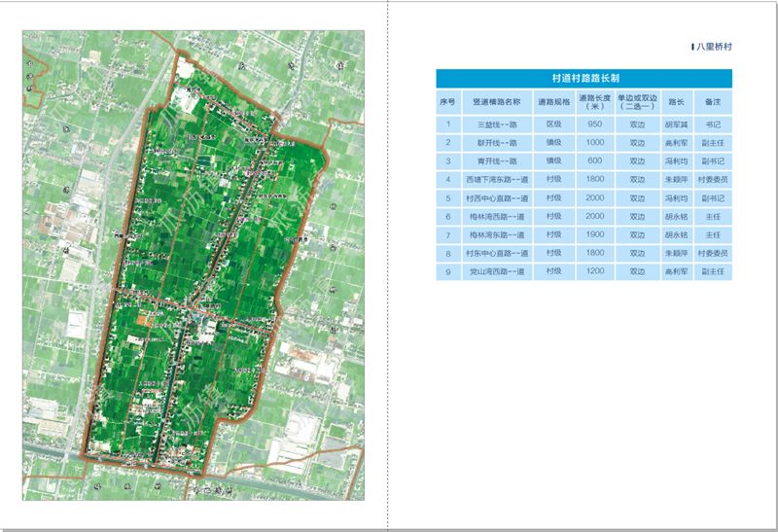Select the 书记 remark cell in row 1

coord(712,124)
